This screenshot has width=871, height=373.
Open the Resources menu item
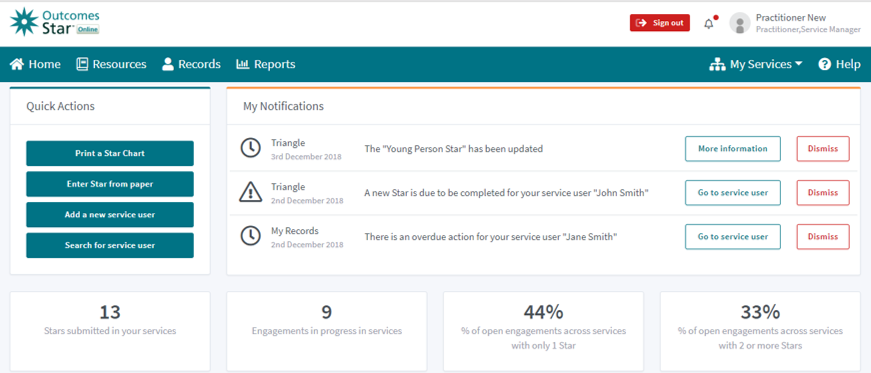click(111, 64)
